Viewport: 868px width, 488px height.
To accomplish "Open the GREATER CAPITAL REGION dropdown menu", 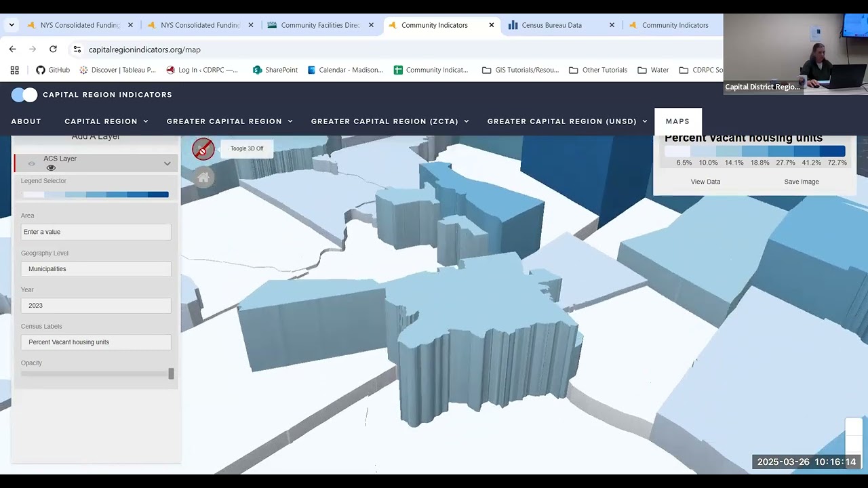I will tap(230, 121).
